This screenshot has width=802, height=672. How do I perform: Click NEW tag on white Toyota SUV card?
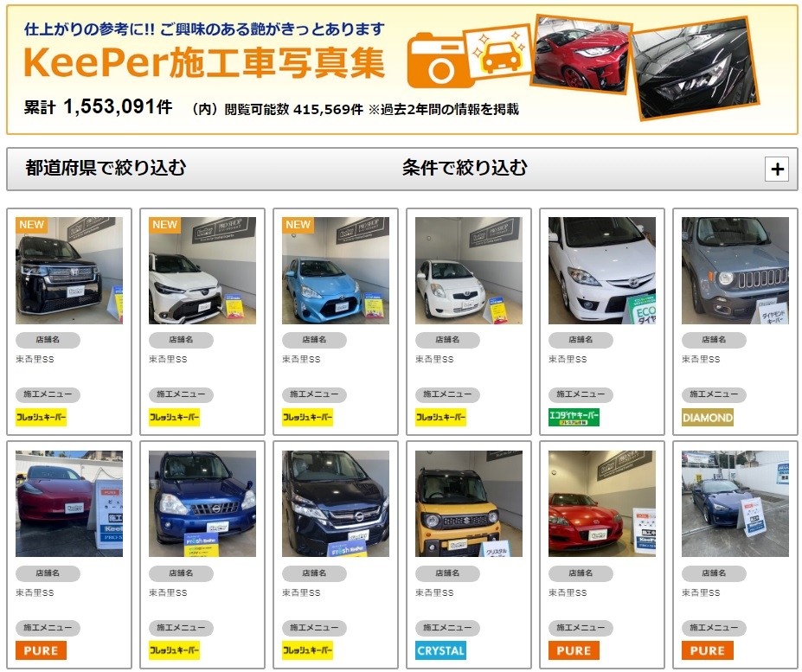point(164,225)
